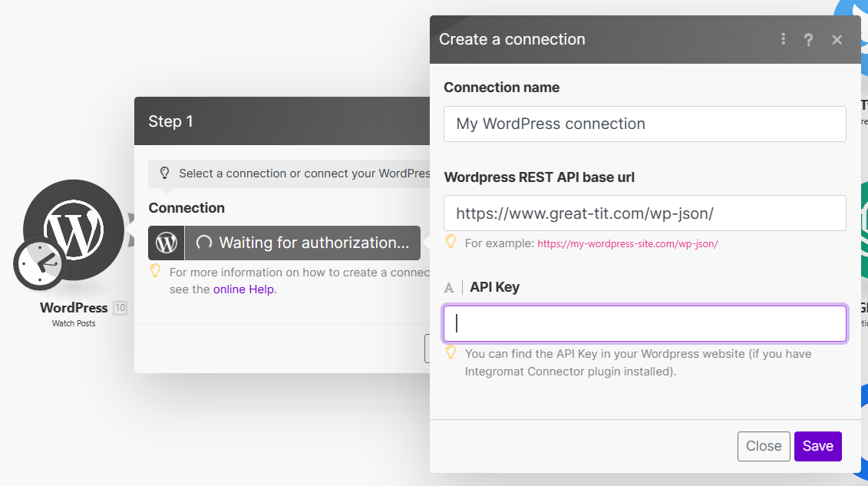Click the 'Connection name' field label

click(501, 88)
